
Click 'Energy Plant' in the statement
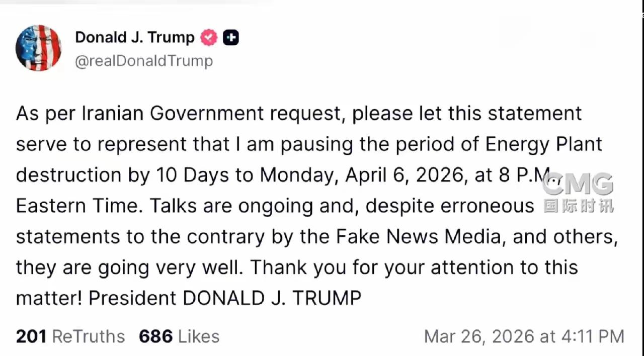543,144
